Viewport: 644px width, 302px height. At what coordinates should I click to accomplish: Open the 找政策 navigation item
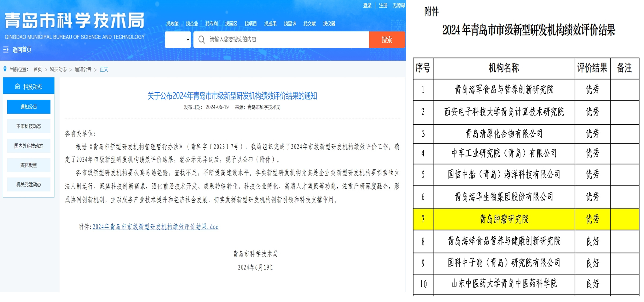point(172,24)
